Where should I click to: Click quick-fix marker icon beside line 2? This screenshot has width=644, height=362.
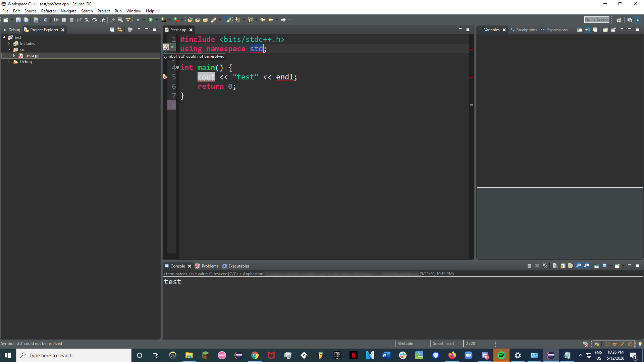pos(166,47)
